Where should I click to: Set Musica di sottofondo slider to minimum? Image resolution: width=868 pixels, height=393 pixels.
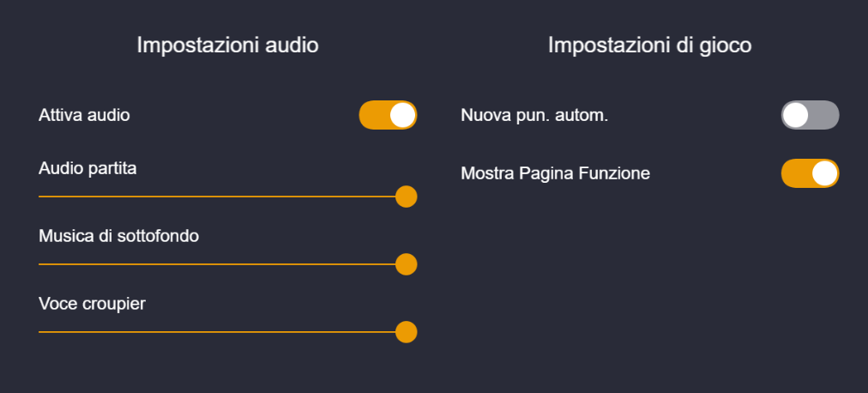coord(39,264)
